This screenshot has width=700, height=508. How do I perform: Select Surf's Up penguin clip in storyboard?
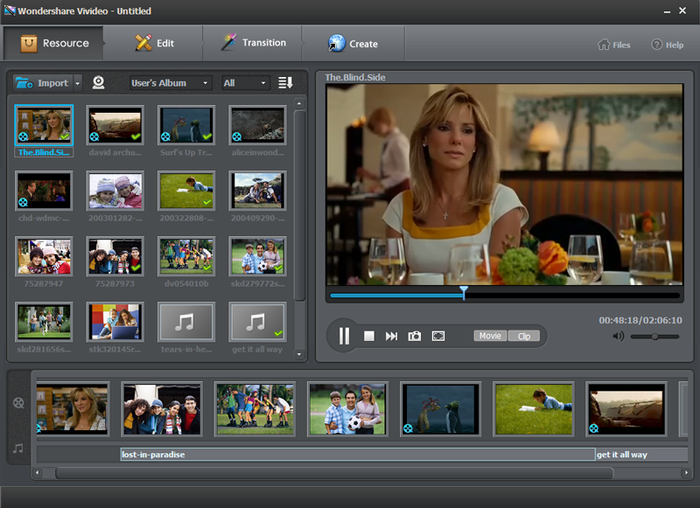pos(441,409)
